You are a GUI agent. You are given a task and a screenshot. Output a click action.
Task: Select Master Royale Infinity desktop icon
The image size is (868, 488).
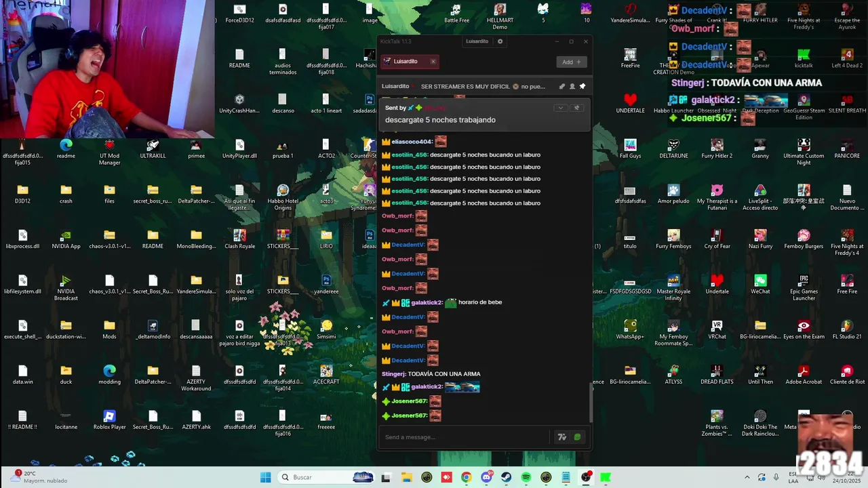(673, 288)
